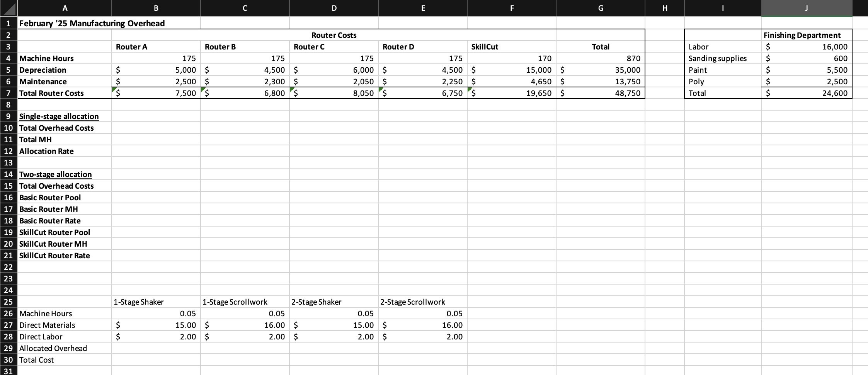The height and width of the screenshot is (375, 868).
Task: Select the total cell showing 48,750
Action: click(601, 93)
